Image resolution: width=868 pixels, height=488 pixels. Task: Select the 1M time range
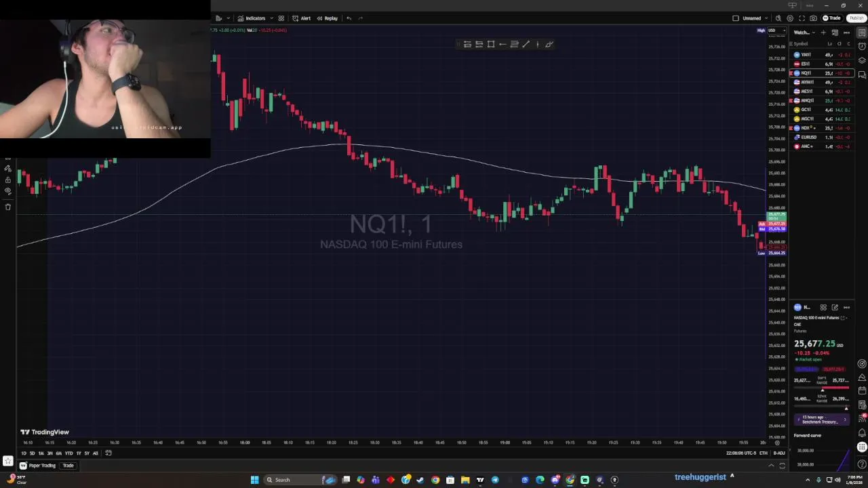(x=41, y=453)
